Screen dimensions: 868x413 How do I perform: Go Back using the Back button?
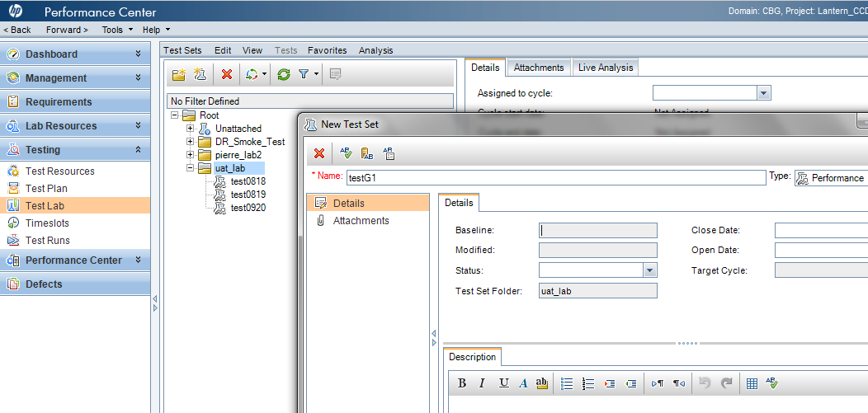point(17,30)
